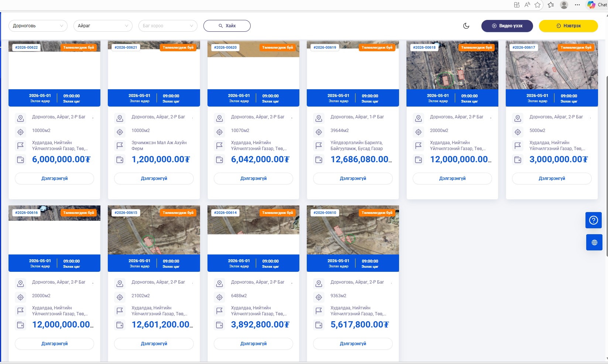Screen dimensions: 608x364
Task: Open the browser profile avatar icon
Action: (564, 5)
